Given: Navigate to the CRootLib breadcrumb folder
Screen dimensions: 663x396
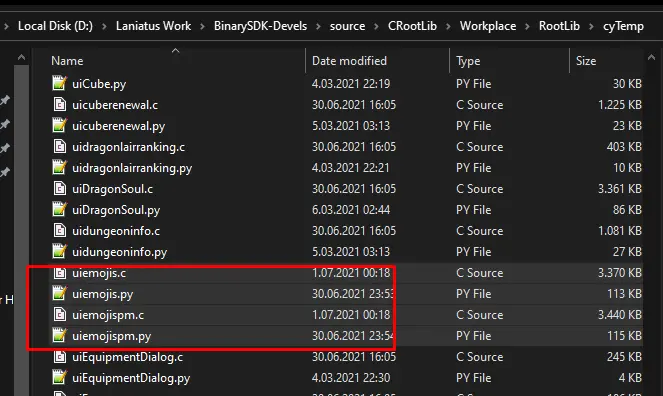Looking at the screenshot, I should [412, 26].
